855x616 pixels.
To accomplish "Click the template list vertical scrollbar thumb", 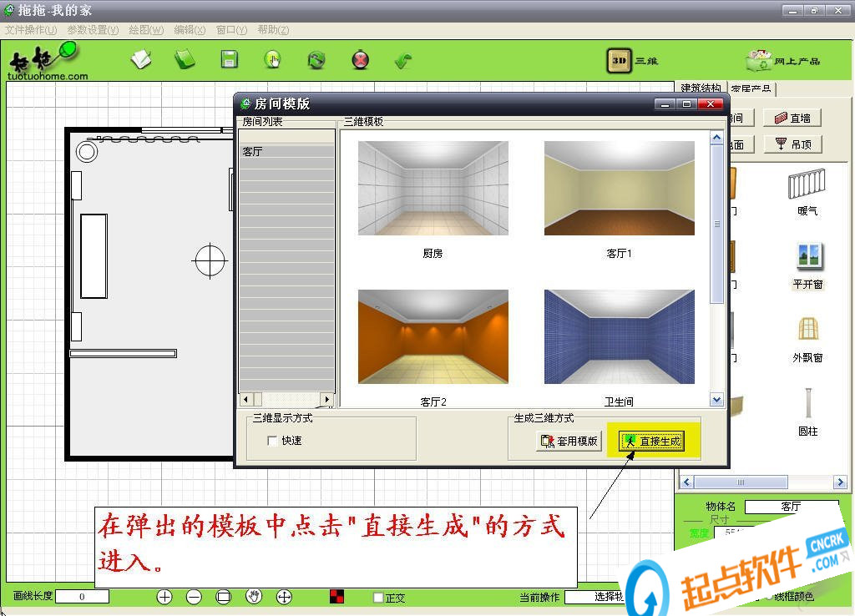I will pyautogui.click(x=716, y=224).
